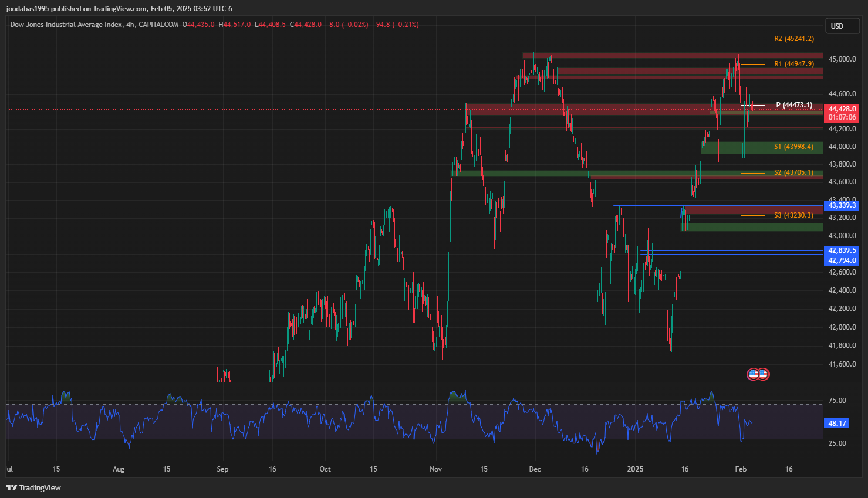Click the 45,000.0 level on price scale
Screen dimensions: 868x498
(842, 59)
